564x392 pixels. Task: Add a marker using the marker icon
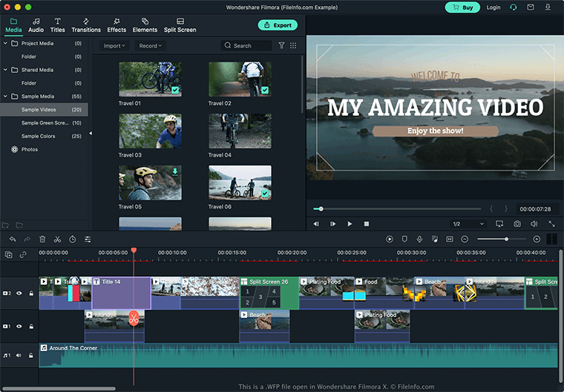[x=404, y=239]
